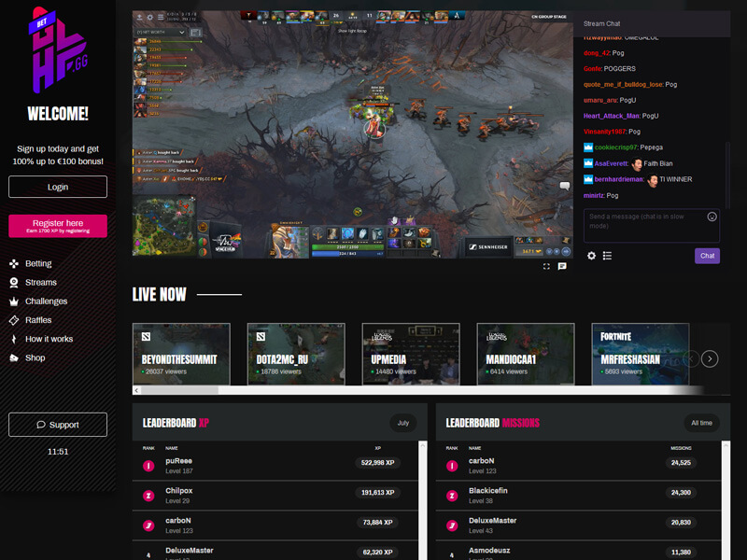Open the Net Worth dropdown in the game video
The image size is (747, 560).
point(160,32)
